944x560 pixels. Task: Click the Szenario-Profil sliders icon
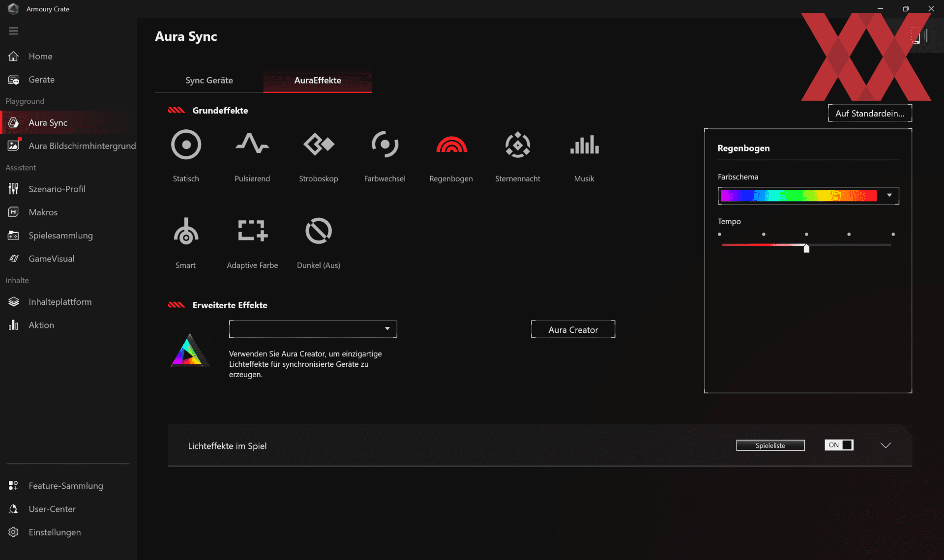pyautogui.click(x=13, y=189)
